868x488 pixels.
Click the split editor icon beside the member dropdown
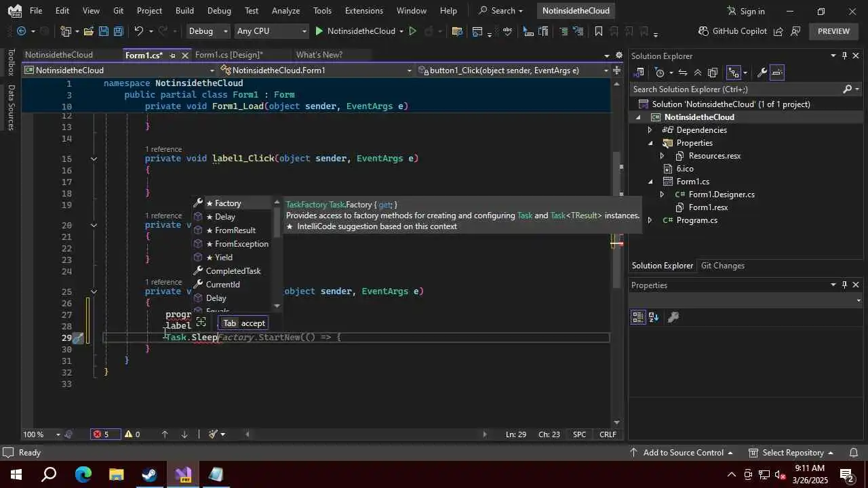coord(616,70)
